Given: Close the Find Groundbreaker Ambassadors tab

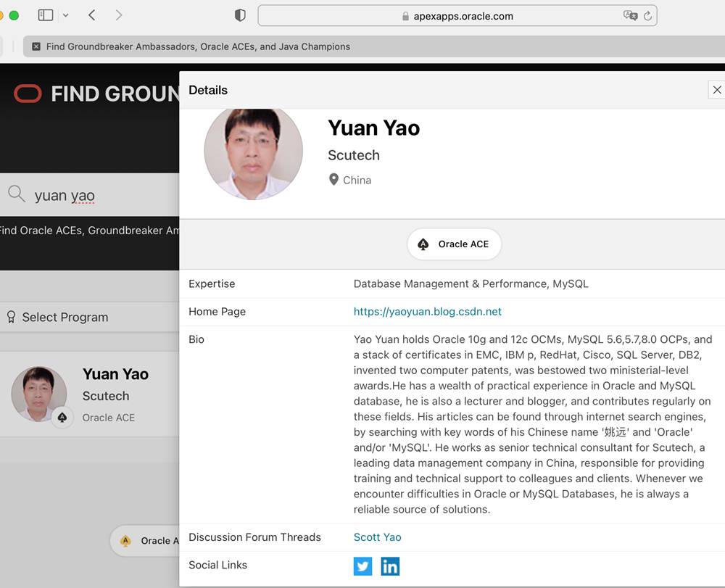Looking at the screenshot, I should click(36, 46).
